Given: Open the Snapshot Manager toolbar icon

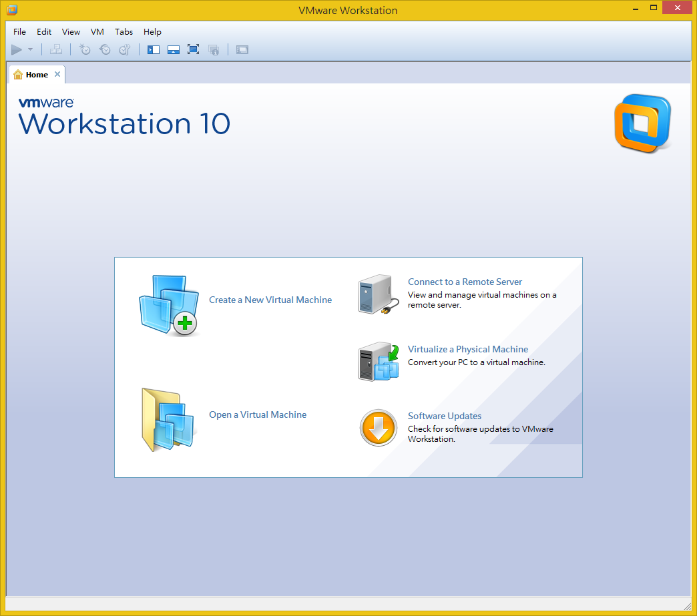Looking at the screenshot, I should coord(125,49).
